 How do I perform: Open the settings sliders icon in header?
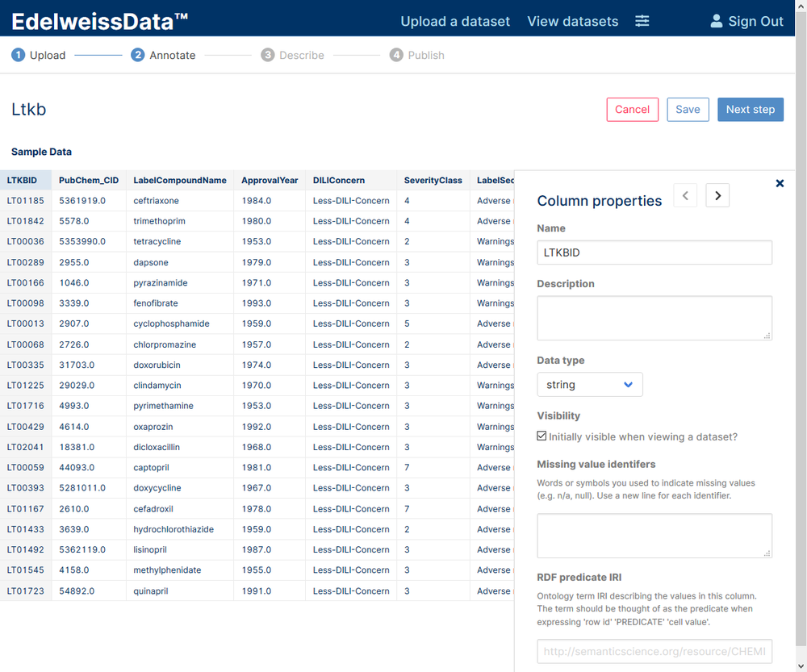point(642,21)
